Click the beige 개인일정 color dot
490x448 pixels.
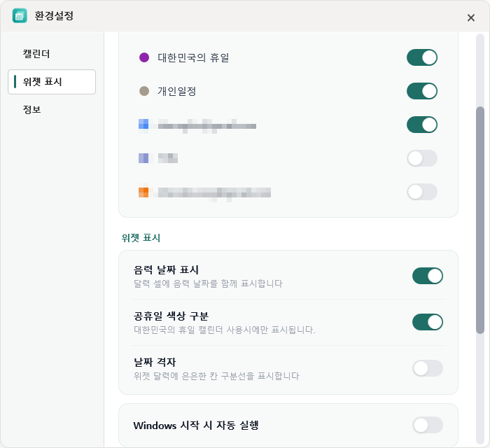click(144, 91)
